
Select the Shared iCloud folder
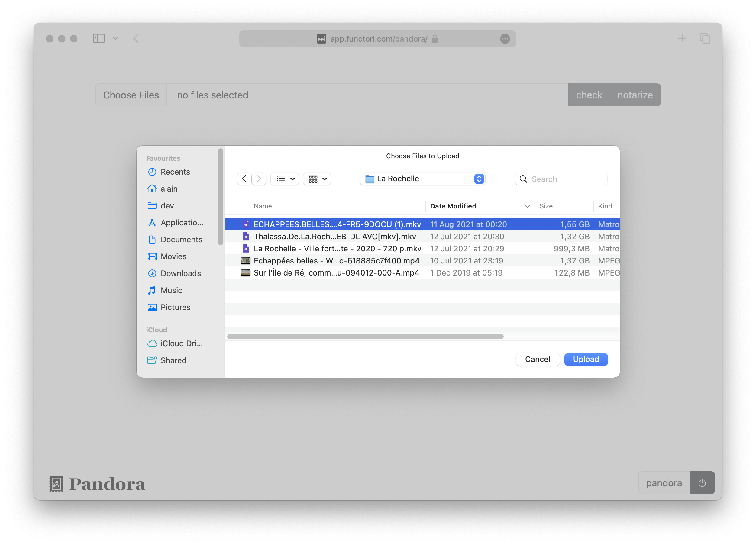[173, 360]
